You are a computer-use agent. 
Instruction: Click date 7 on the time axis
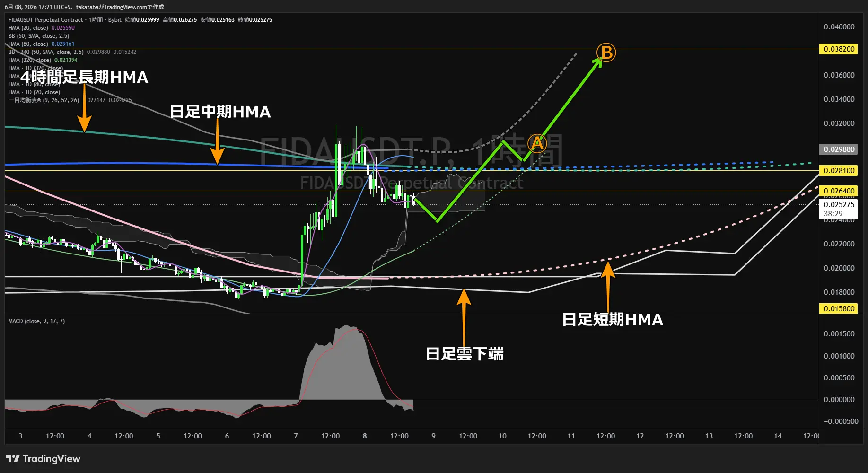point(296,436)
